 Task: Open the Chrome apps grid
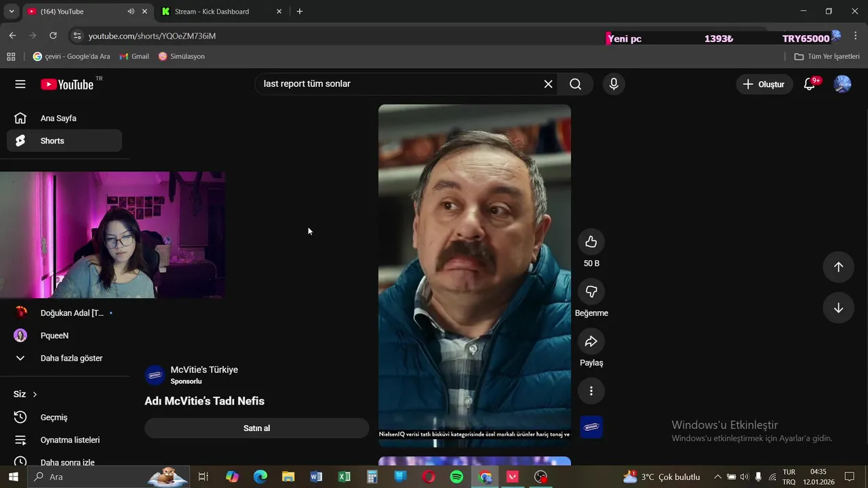(11, 56)
